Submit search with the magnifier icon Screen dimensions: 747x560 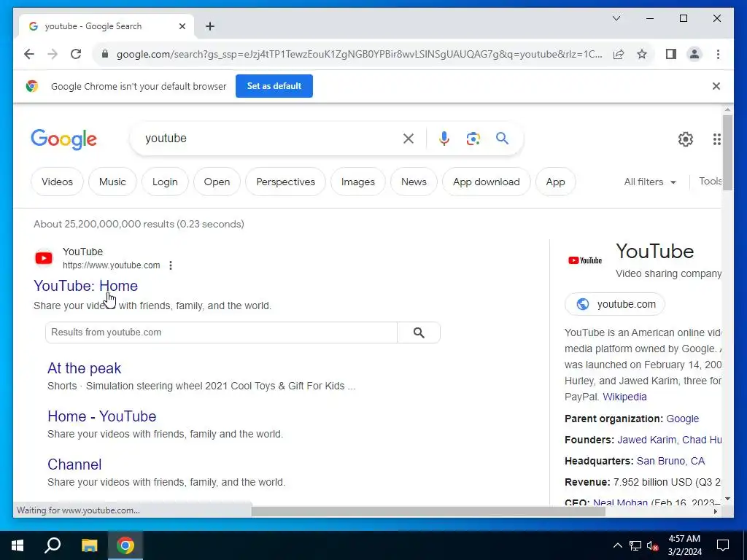point(502,139)
